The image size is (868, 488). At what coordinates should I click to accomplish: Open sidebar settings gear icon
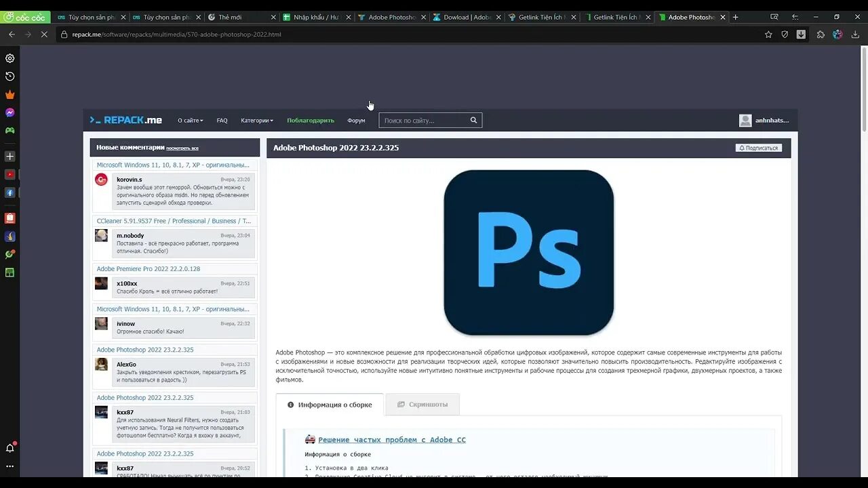tap(9, 58)
